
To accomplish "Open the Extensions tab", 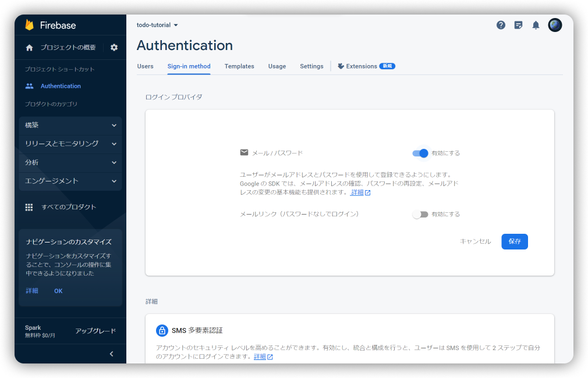I will coord(366,66).
